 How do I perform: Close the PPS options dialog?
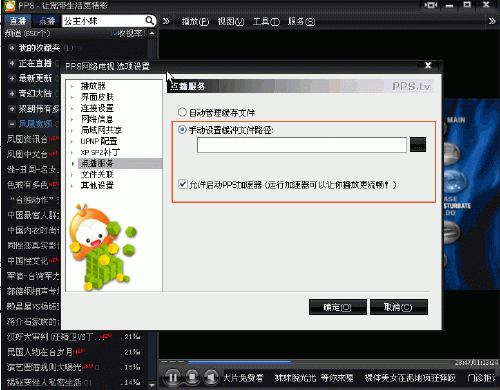click(428, 65)
